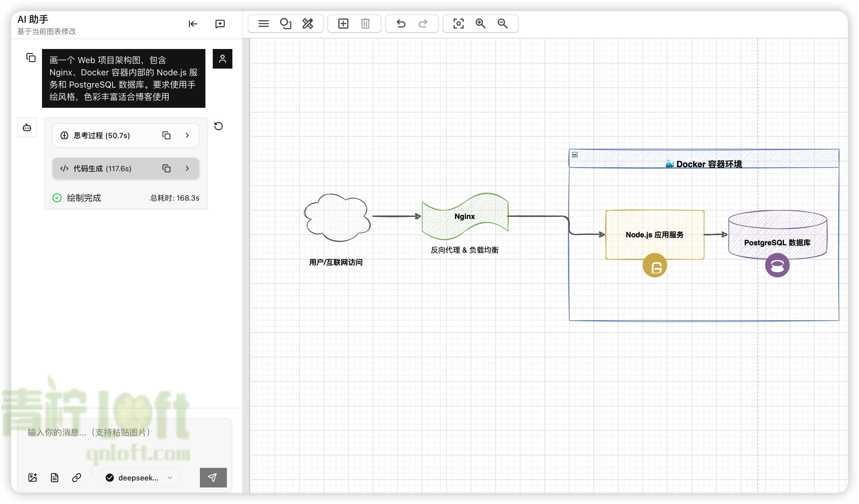859x504 pixels.
Task: Zoom in on the canvas
Action: tap(480, 24)
